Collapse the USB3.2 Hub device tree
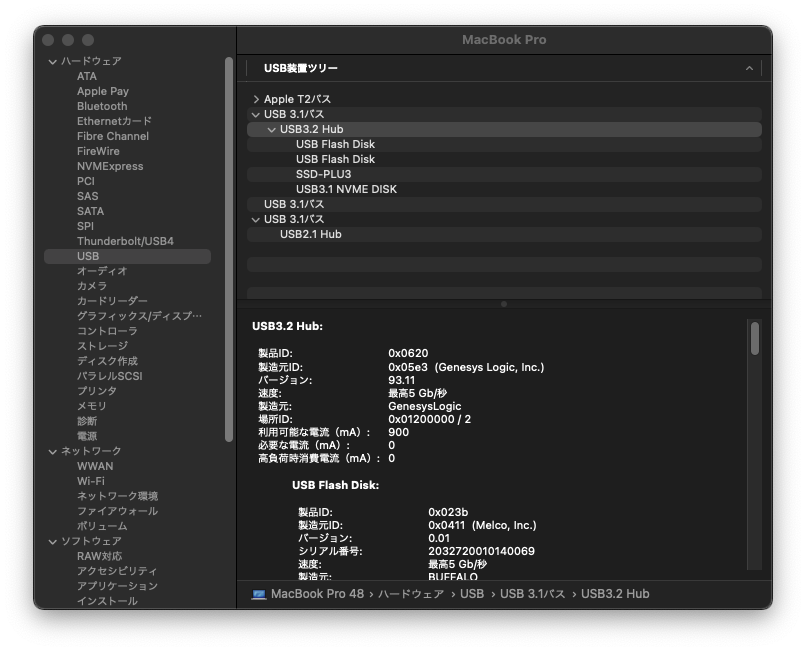Screen dimensions: 806x651 [x=272, y=128]
